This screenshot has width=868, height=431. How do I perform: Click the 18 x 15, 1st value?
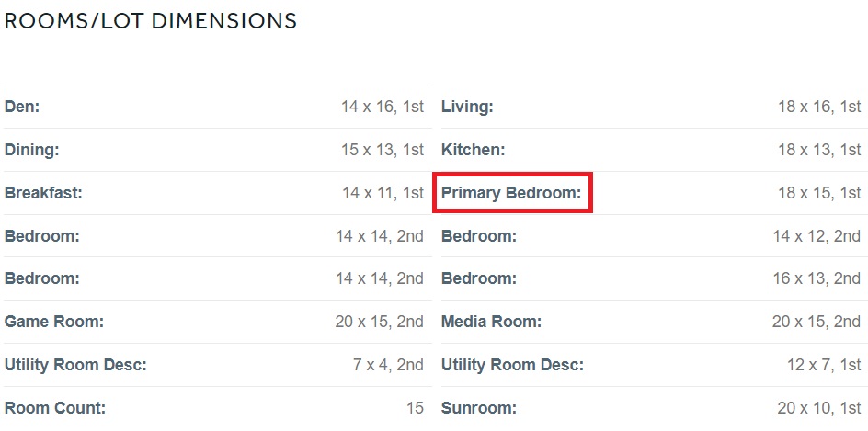click(x=819, y=193)
